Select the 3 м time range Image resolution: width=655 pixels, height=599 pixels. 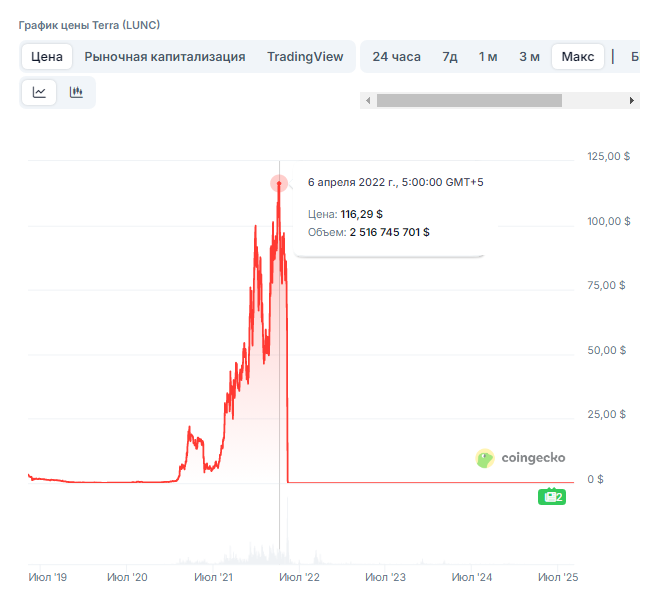point(529,57)
